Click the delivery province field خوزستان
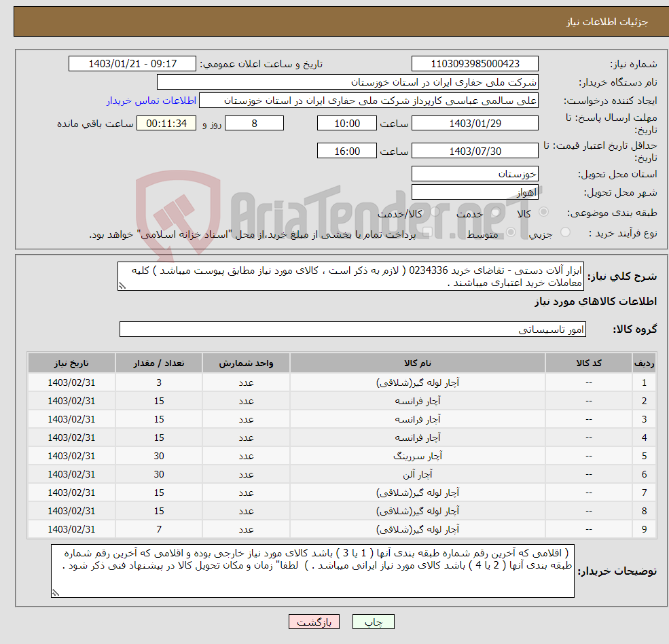 [x=475, y=174]
